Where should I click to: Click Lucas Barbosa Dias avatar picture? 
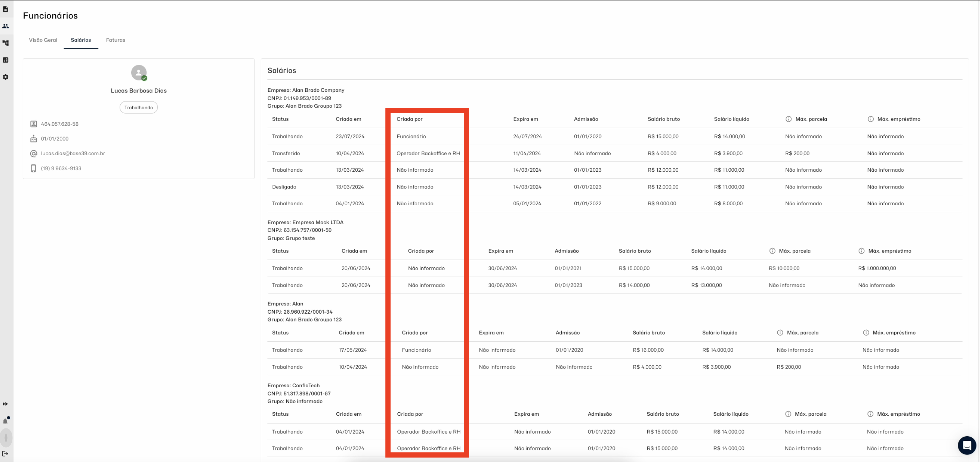tap(139, 72)
